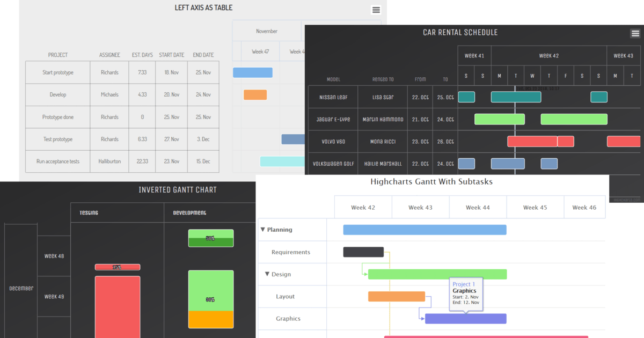Click the 15. Dec end date cell
The image size is (644, 338).
203,161
